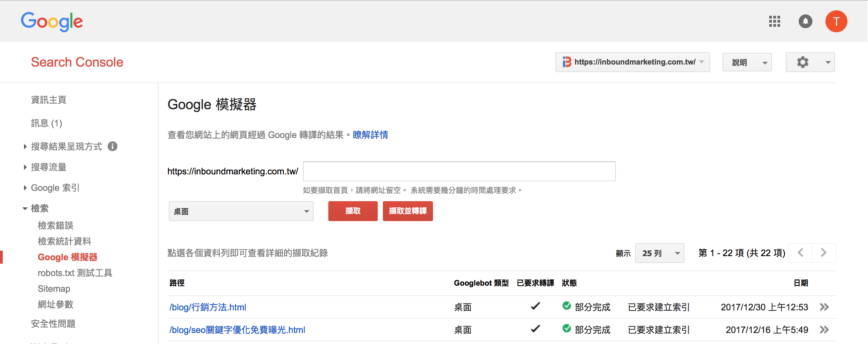Open the 瞭解詳情 link
Image resolution: width=868 pixels, height=344 pixels.
370,135
